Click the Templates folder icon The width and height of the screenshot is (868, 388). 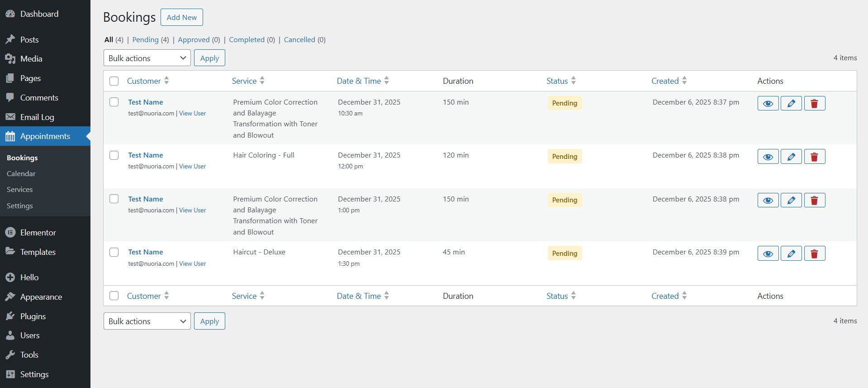point(10,252)
